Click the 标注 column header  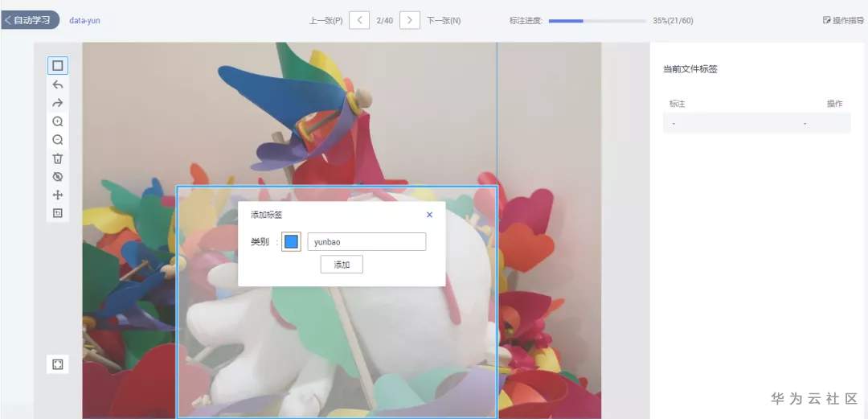[x=678, y=104]
